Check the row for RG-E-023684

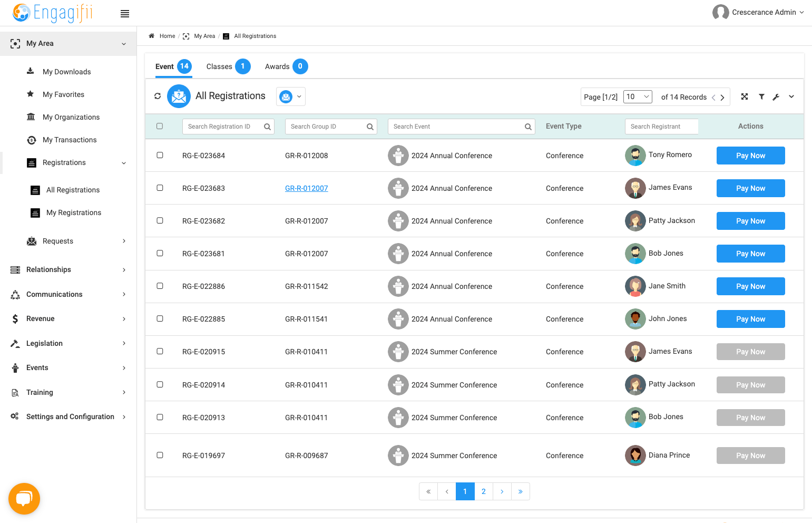160,155
